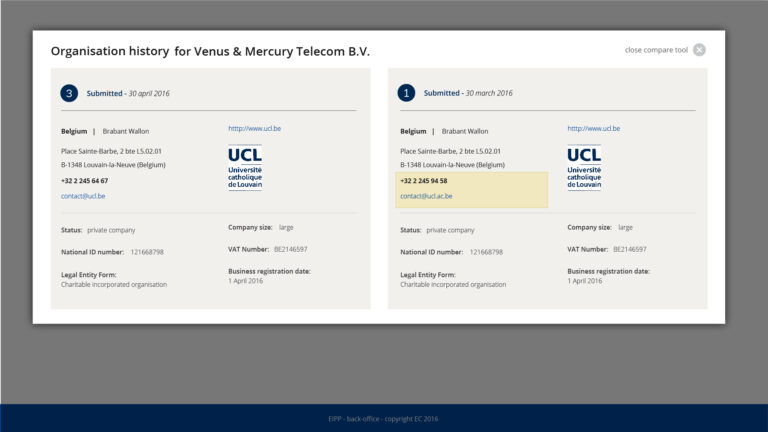
Task: Click highlighted phone number +32 2 245 94 58
Action: pyautogui.click(x=423, y=181)
